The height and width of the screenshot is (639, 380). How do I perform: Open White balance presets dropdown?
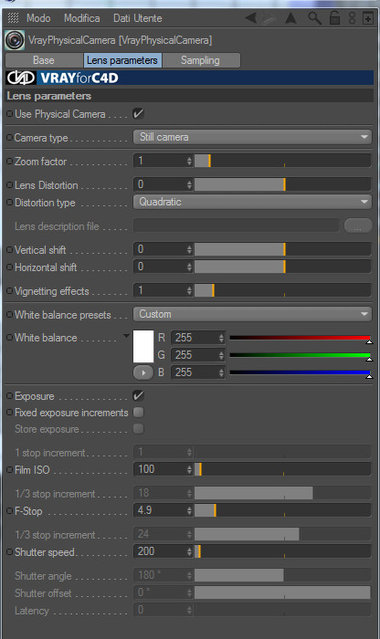(x=252, y=314)
